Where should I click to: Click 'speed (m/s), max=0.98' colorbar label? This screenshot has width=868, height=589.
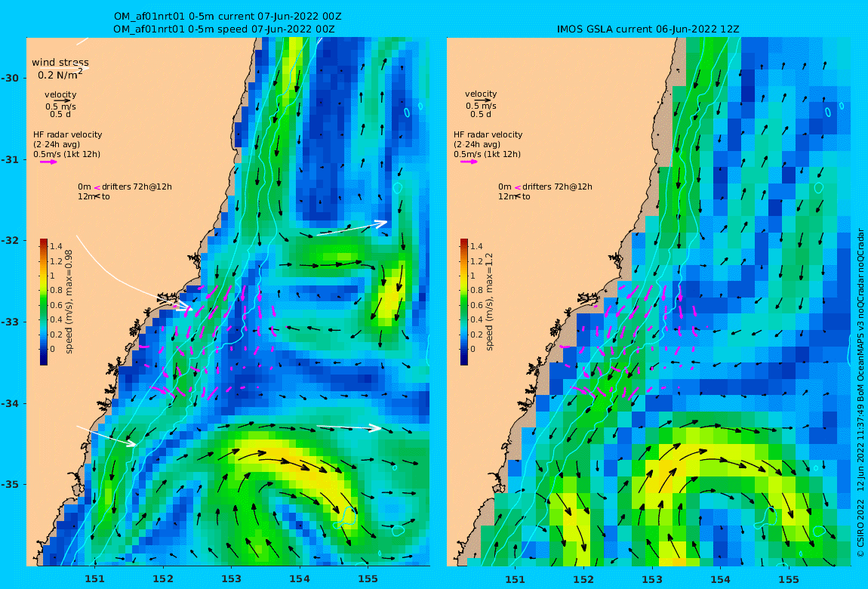point(69,302)
